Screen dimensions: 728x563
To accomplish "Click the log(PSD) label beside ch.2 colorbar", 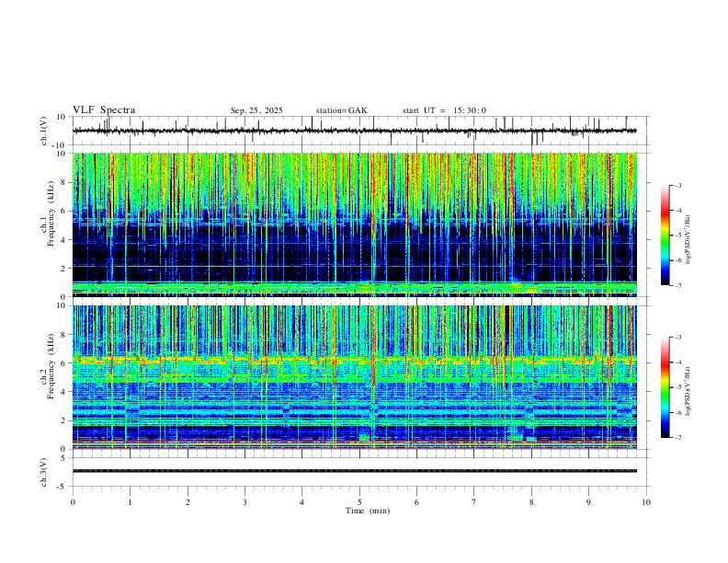I will (688, 392).
